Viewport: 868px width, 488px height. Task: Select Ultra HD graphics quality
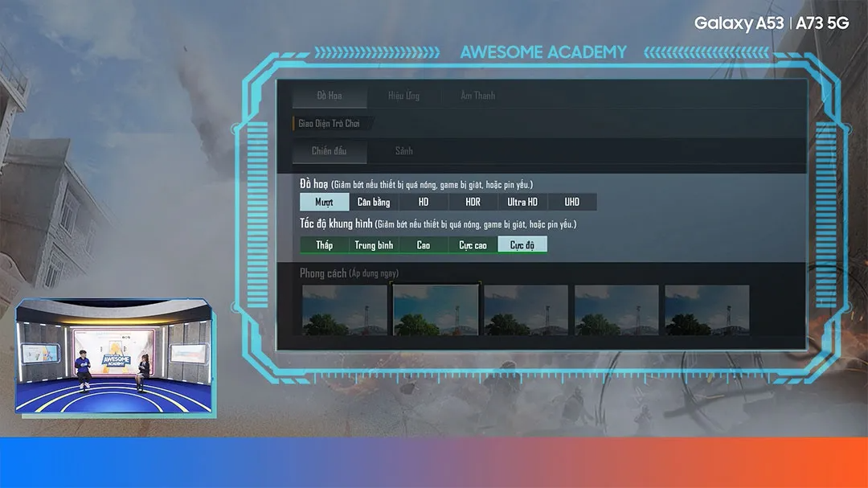coord(522,202)
